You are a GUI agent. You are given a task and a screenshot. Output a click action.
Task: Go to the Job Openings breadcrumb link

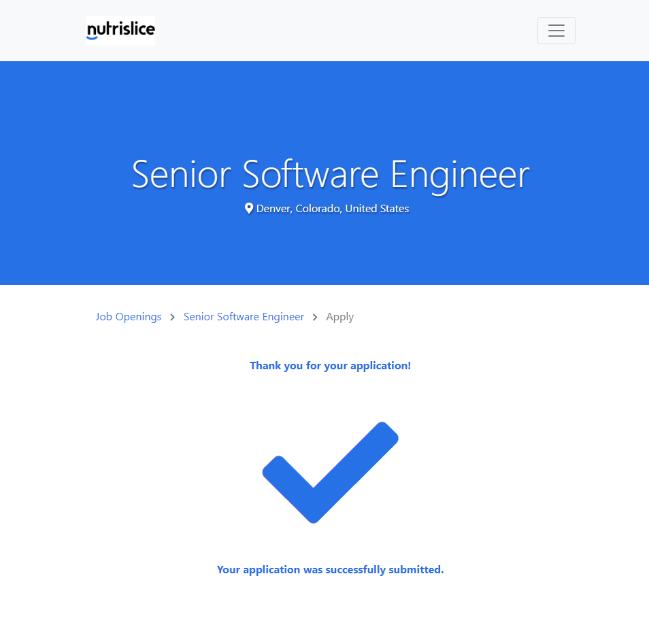(129, 317)
